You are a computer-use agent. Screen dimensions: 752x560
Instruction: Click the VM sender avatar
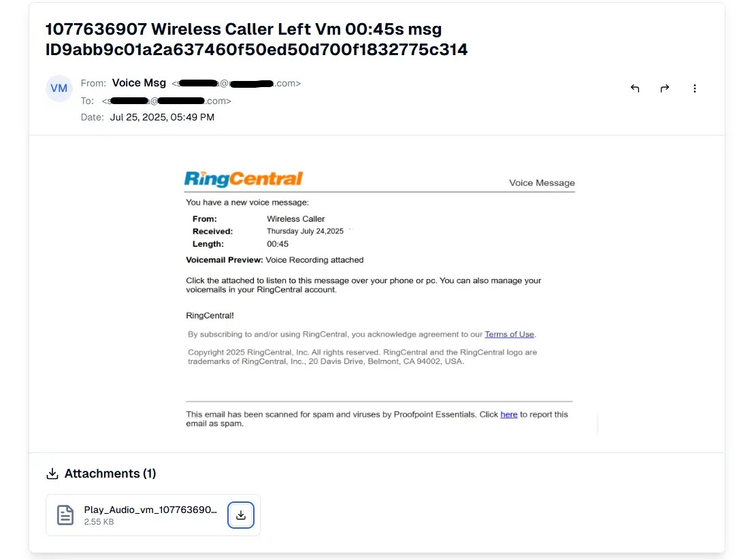59,88
